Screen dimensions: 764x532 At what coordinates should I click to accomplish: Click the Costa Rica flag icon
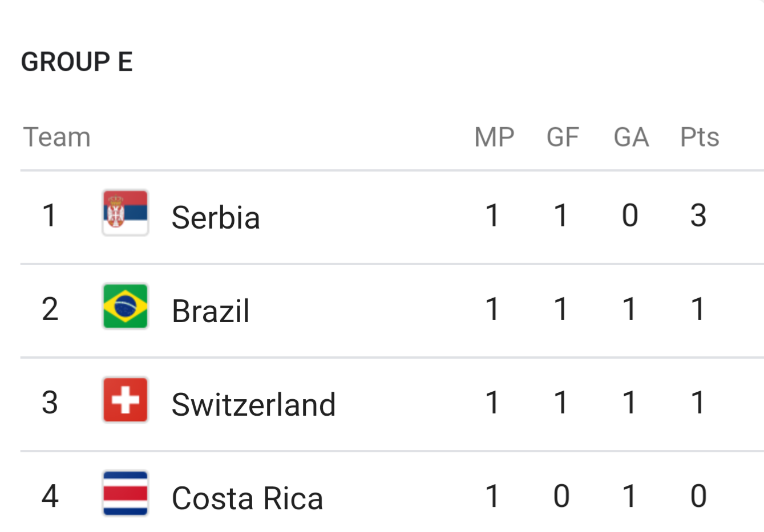point(126,493)
